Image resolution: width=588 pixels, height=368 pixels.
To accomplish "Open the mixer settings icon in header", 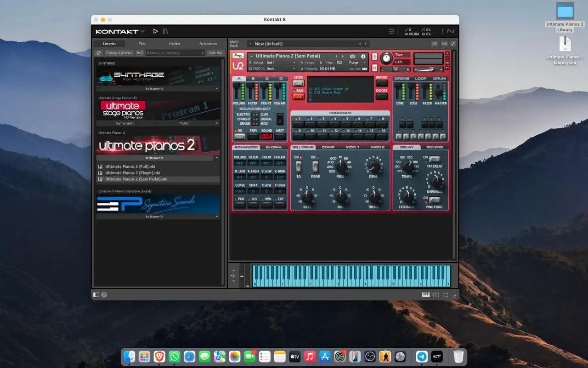I will [x=391, y=31].
